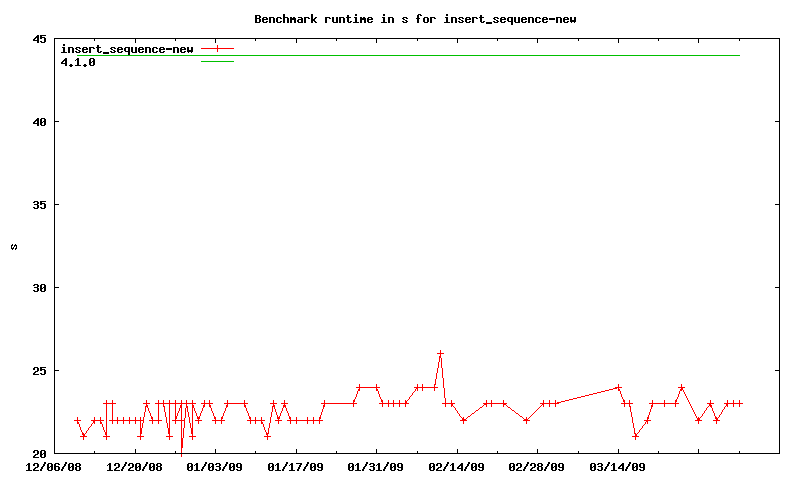The width and height of the screenshot is (800, 480).
Task: Click the gray 4.1.0 legend line sample
Action: tap(217, 62)
